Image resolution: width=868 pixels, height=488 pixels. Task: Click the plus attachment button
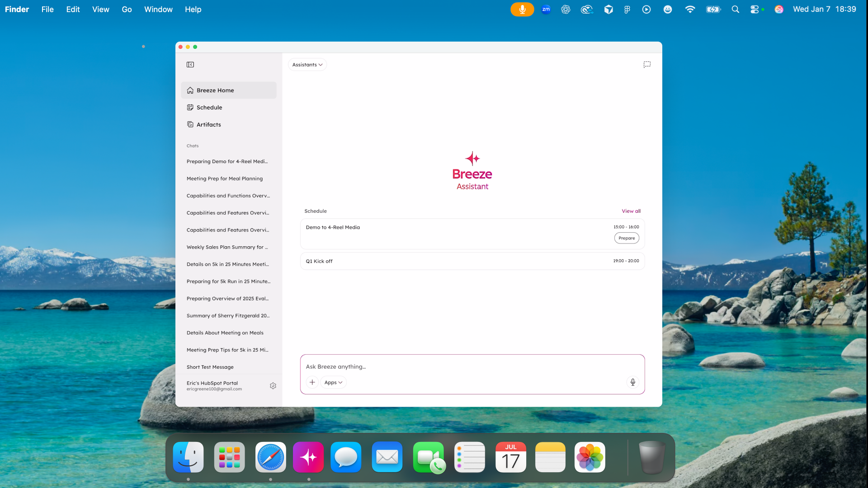(x=312, y=382)
